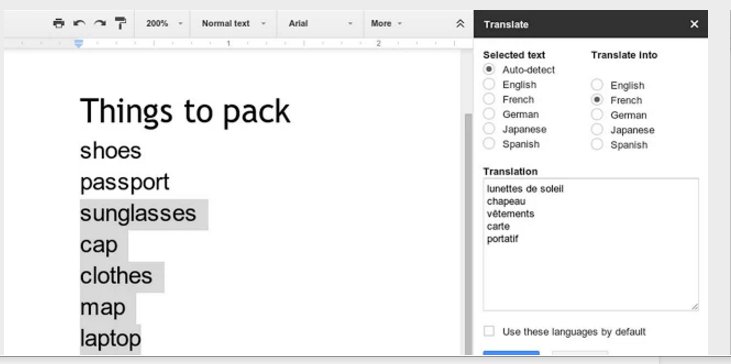Close the Translate panel with X
Screen dimensions: 731x364
click(694, 24)
